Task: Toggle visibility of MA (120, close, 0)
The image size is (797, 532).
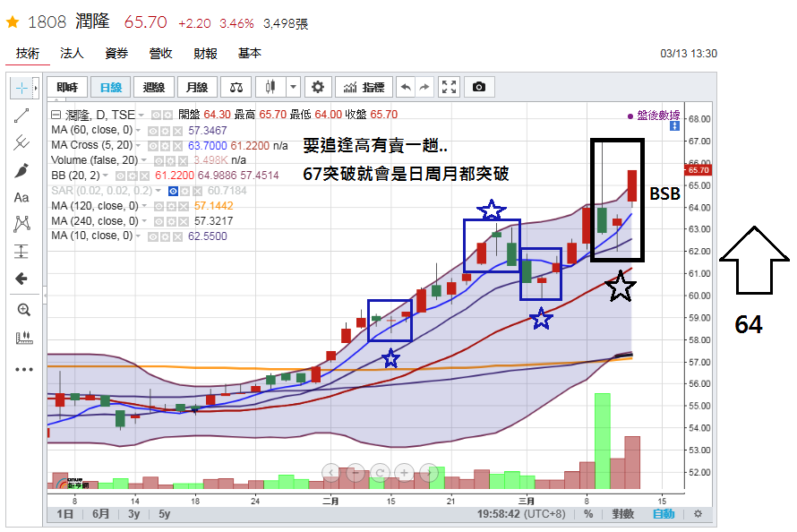Action: point(159,206)
